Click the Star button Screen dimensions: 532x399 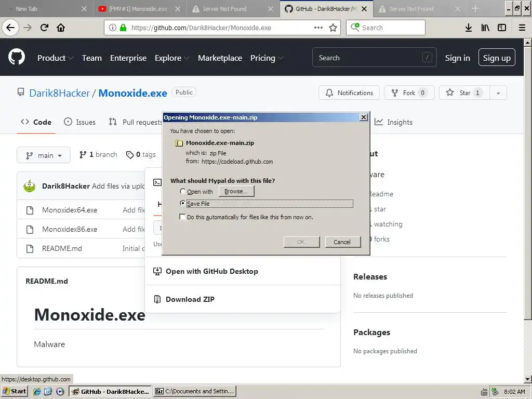464,93
